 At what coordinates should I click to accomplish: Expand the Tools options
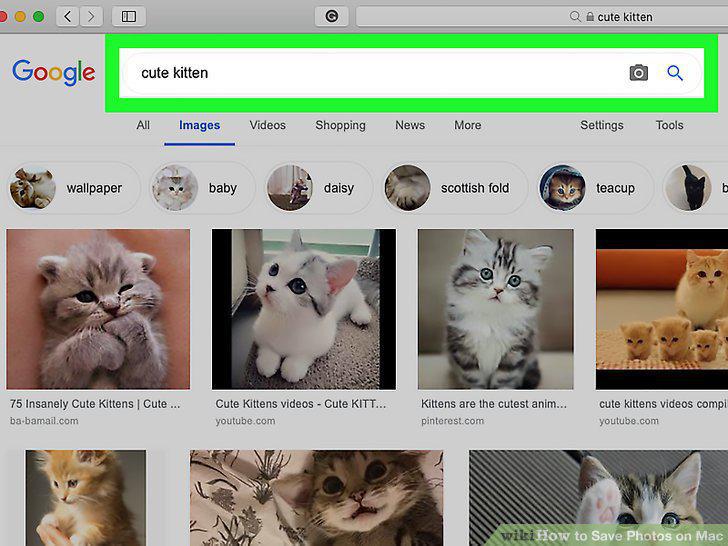pos(669,125)
